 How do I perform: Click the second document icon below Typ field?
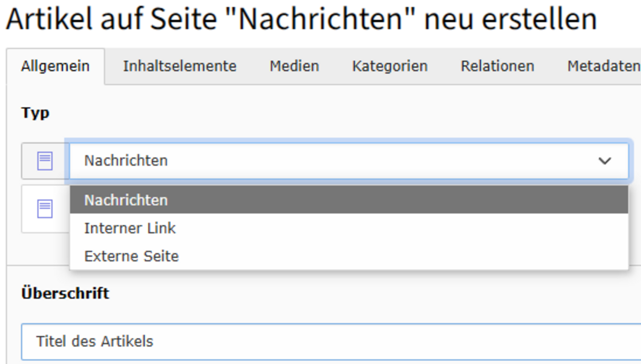pos(45,209)
